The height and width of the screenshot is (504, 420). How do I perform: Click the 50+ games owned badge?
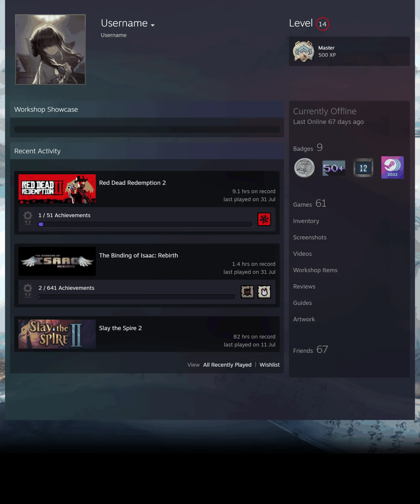point(334,168)
